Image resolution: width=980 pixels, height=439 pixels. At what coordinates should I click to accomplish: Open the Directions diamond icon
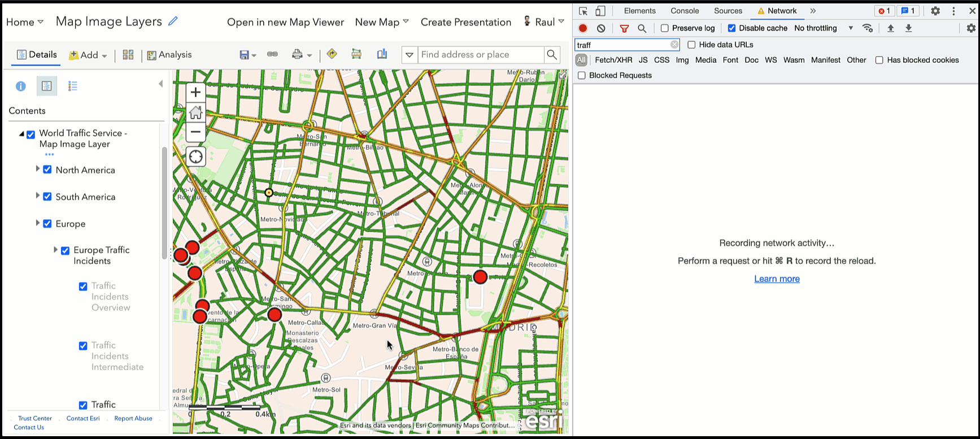[332, 54]
